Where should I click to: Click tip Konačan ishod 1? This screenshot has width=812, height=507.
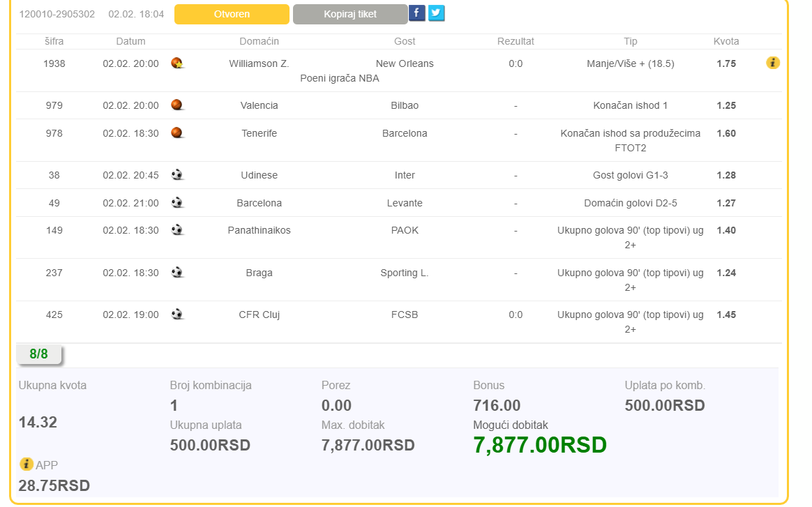(x=630, y=105)
